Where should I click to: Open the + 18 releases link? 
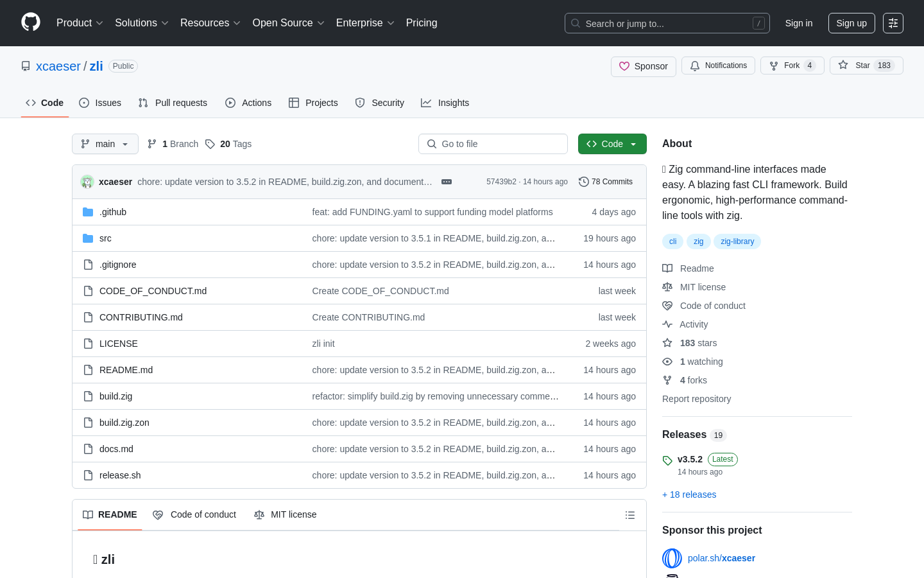[689, 495]
